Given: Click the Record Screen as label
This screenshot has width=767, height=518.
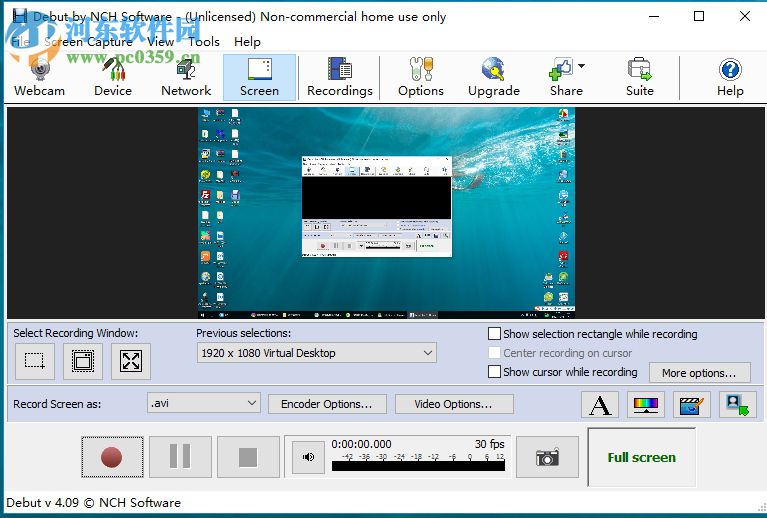Looking at the screenshot, I should [x=57, y=404].
